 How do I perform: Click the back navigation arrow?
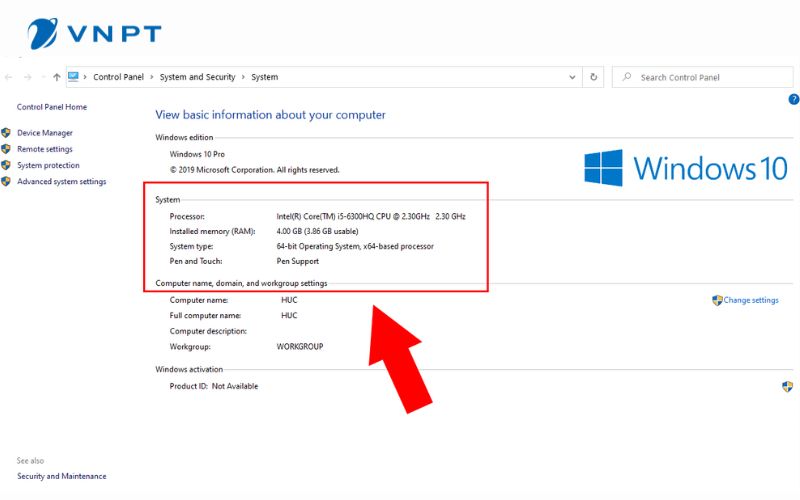point(9,77)
